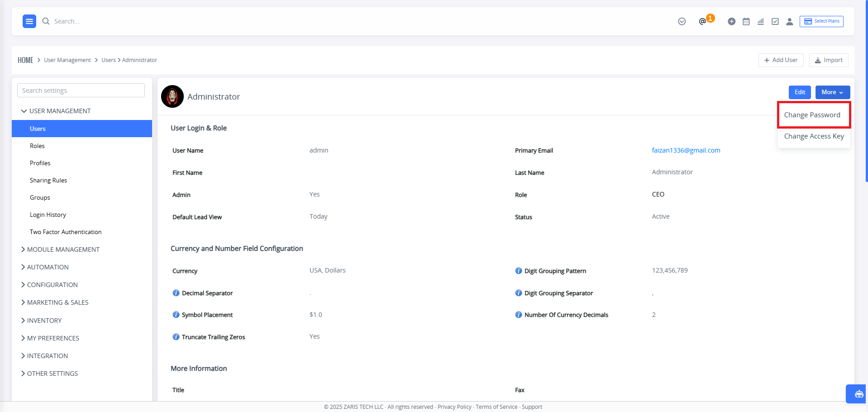This screenshot has width=868, height=412.
Task: Click the quick create plus icon
Action: coord(731,21)
